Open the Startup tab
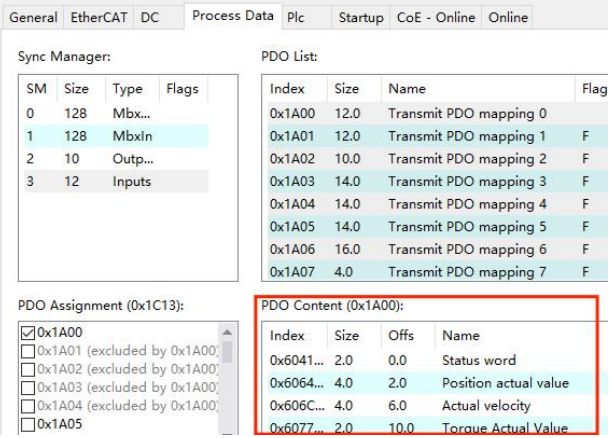Screen dimensions: 609x438 (x=361, y=17)
